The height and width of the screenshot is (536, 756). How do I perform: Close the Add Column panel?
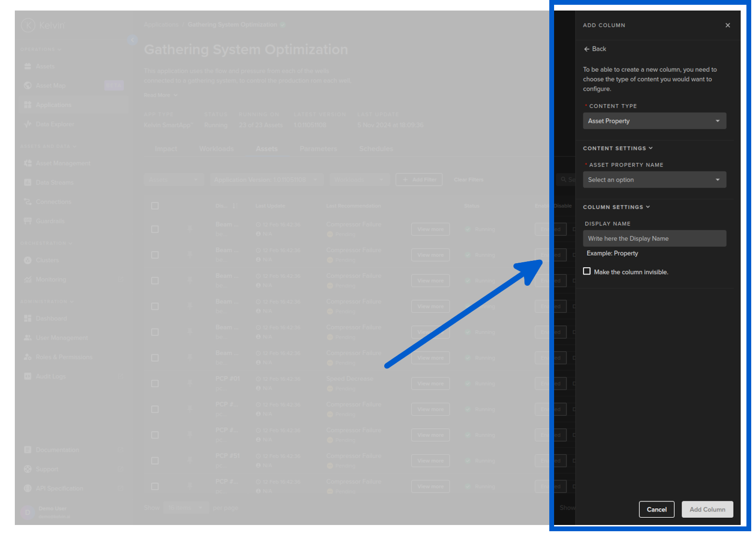click(x=727, y=25)
